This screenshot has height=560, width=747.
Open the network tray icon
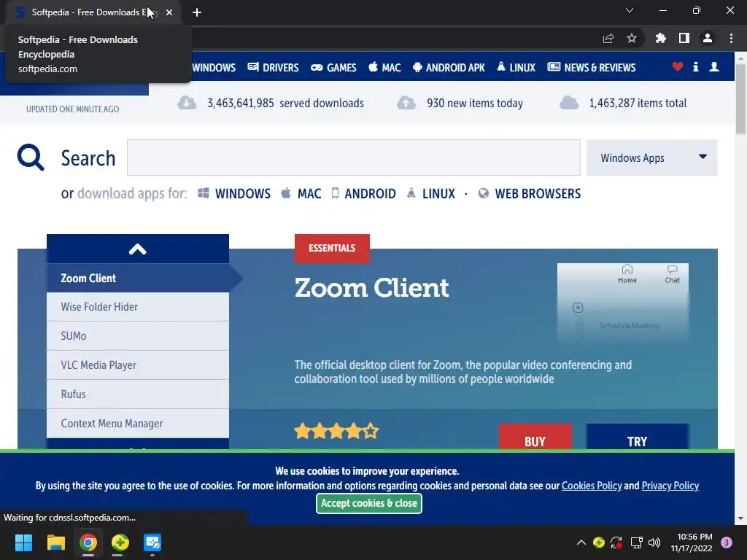(636, 542)
